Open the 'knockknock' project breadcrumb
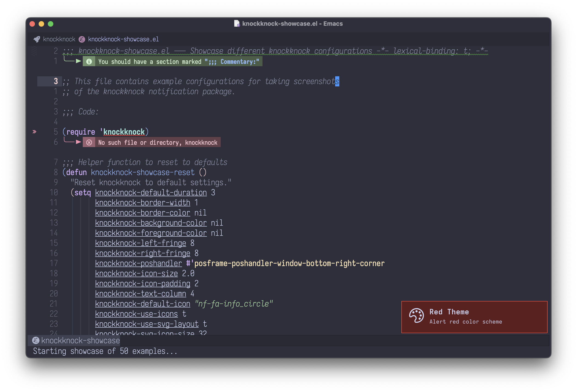This screenshot has width=577, height=392. [59, 39]
